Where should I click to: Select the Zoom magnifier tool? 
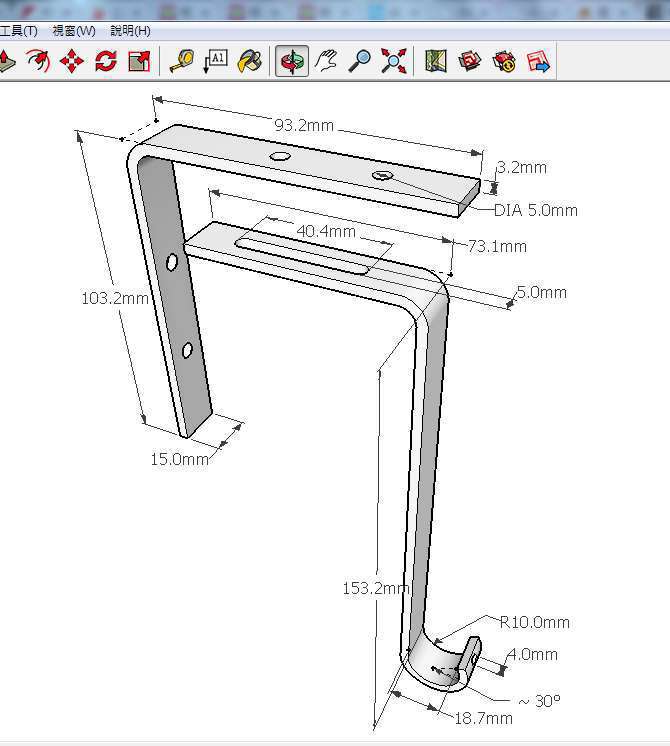(360, 61)
